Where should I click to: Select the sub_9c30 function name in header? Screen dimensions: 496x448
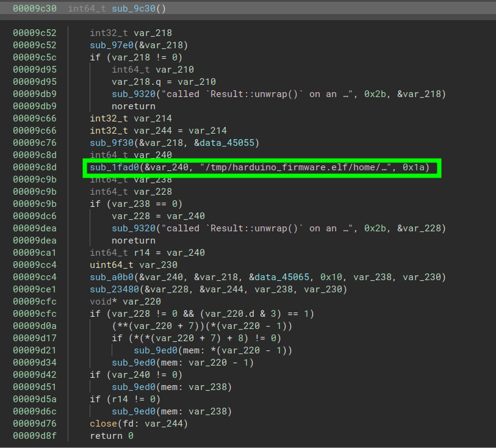coord(134,9)
